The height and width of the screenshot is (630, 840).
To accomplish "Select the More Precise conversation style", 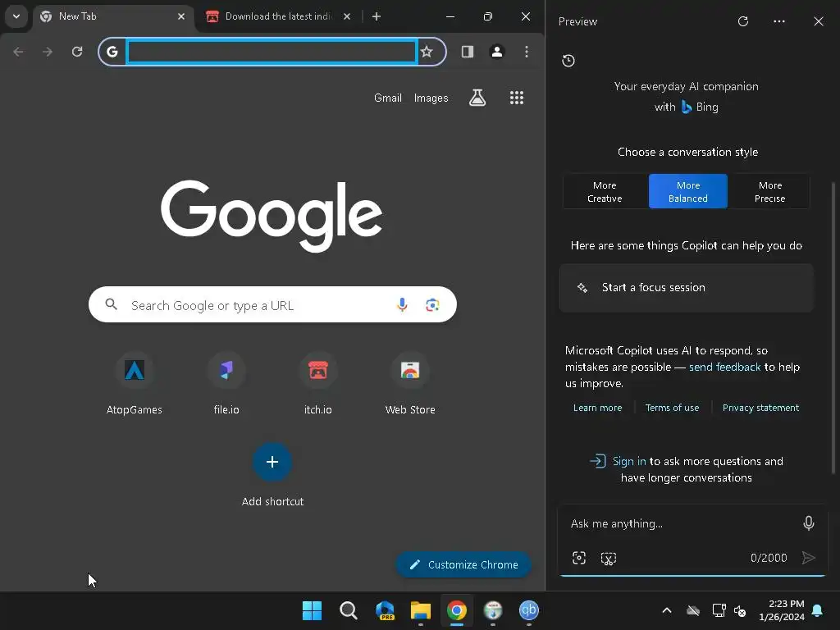I will coord(769,191).
